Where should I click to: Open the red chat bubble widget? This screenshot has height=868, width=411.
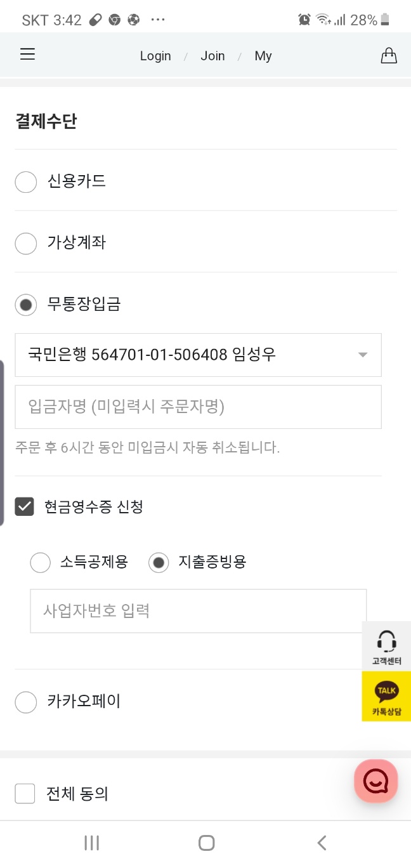pos(375,781)
